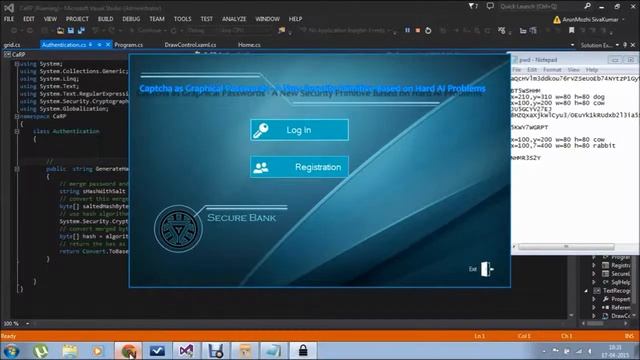Click the Exit door icon
This screenshot has height=360, width=640.
(x=487, y=269)
